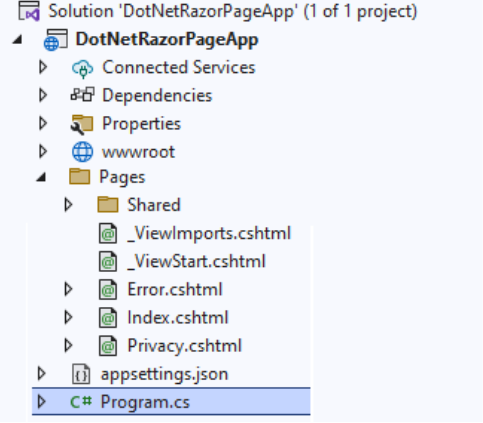Collapse the DotNetRazorPageApp project node

(17, 40)
